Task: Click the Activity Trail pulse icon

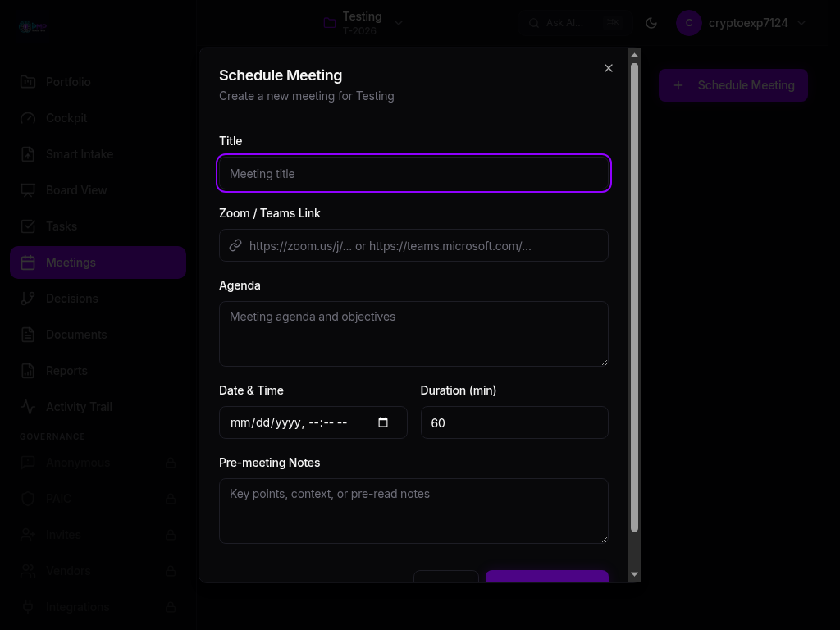Action: (x=28, y=407)
